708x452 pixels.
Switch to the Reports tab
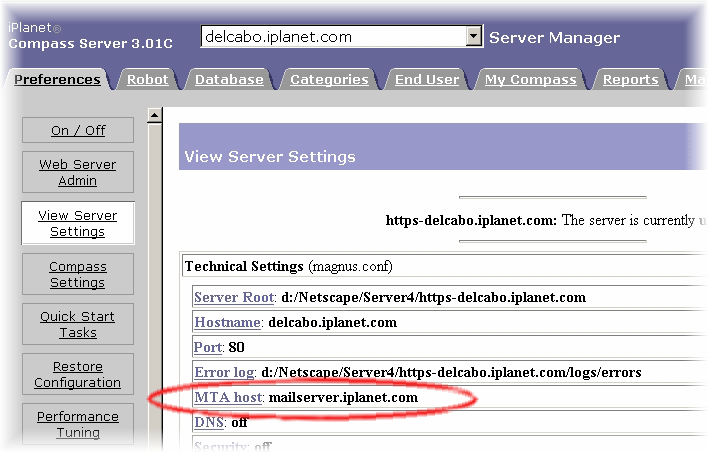pos(630,79)
